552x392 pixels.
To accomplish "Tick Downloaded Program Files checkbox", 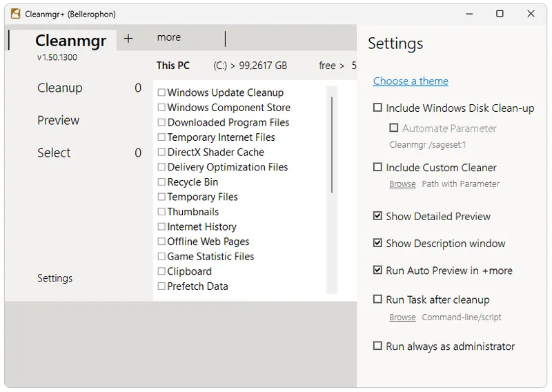I will (x=161, y=122).
